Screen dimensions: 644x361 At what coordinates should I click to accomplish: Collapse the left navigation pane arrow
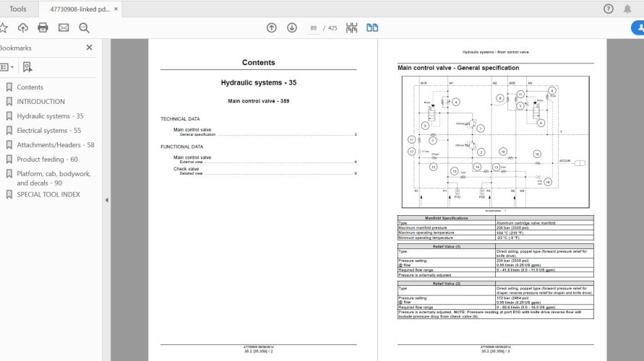[x=107, y=200]
